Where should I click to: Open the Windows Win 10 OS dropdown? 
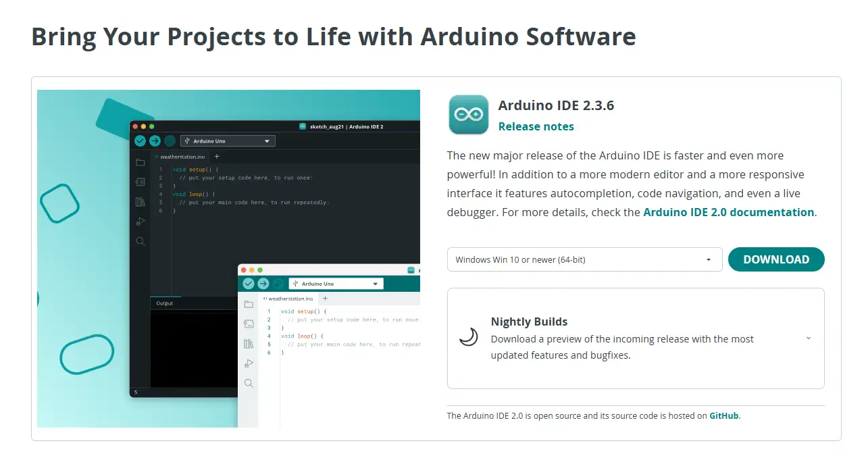point(584,259)
